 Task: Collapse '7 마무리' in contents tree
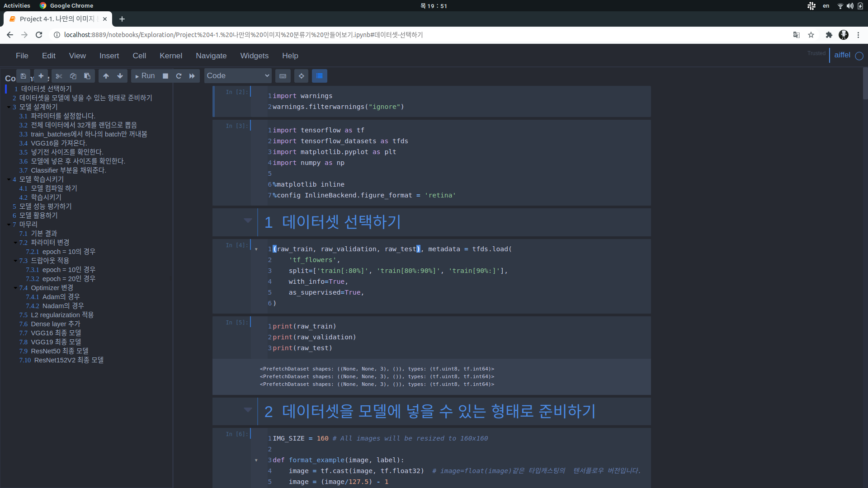tap(9, 225)
